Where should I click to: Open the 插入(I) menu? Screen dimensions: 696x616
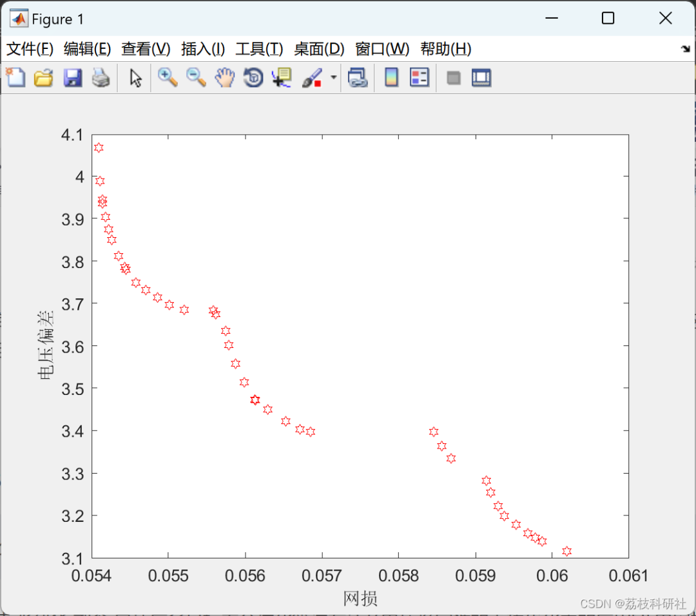pyautogui.click(x=203, y=49)
